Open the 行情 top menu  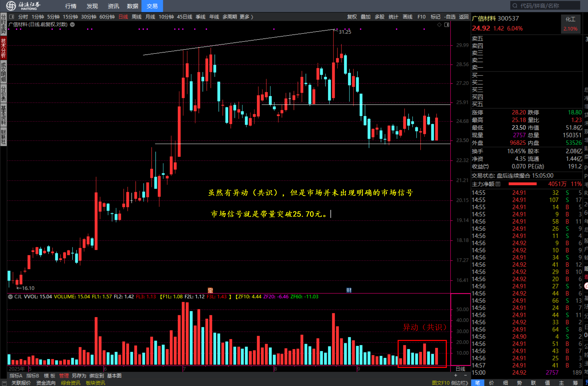point(71,6)
